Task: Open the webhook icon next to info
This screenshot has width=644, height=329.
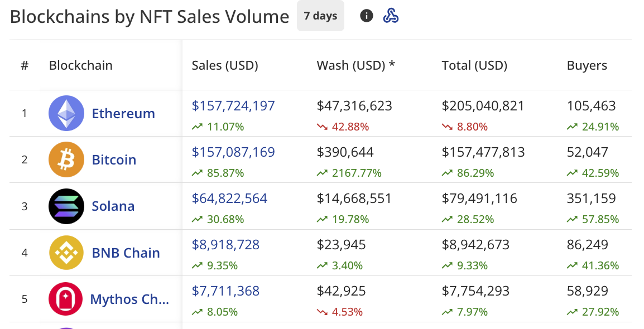Action: (391, 16)
